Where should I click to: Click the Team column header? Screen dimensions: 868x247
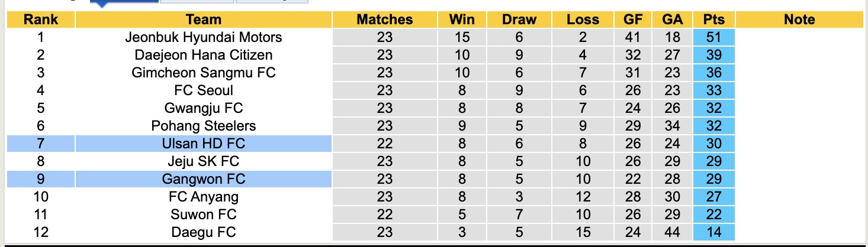pyautogui.click(x=203, y=19)
